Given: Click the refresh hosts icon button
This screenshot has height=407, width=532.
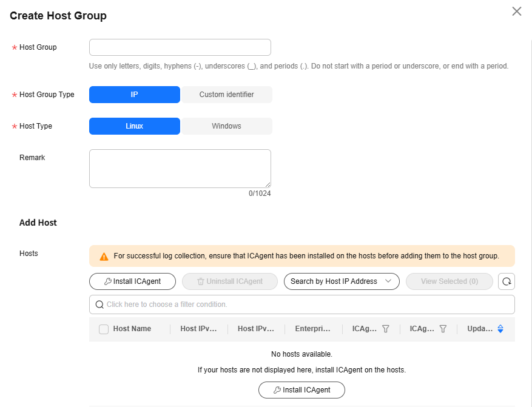Looking at the screenshot, I should pos(506,281).
